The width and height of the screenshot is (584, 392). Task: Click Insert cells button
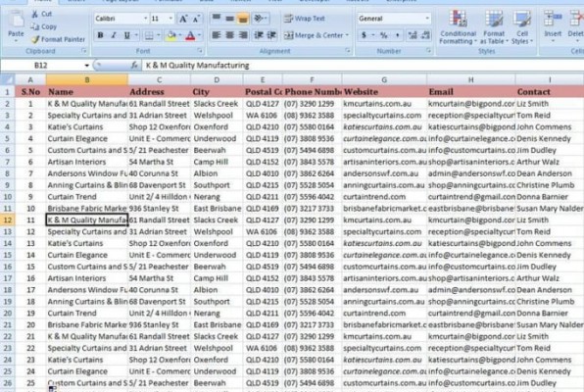[553, 26]
